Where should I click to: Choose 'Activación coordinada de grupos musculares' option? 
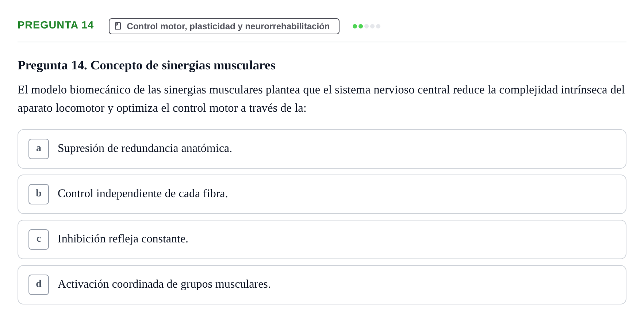click(x=322, y=285)
